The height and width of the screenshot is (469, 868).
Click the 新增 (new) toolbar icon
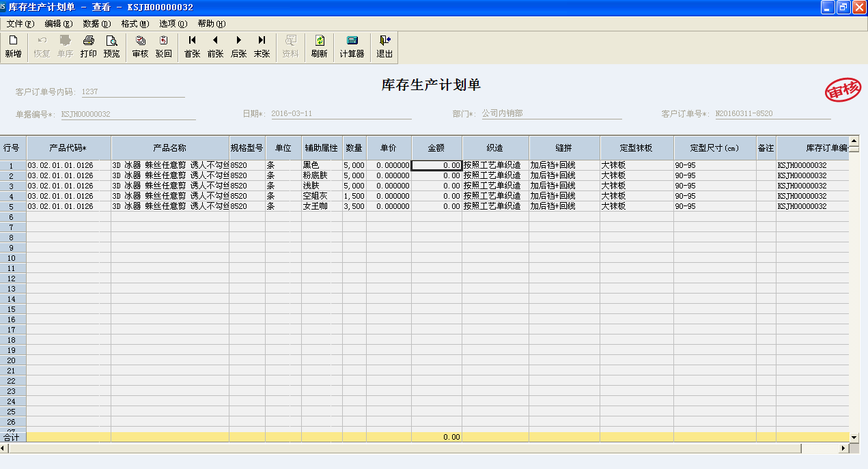pos(13,47)
